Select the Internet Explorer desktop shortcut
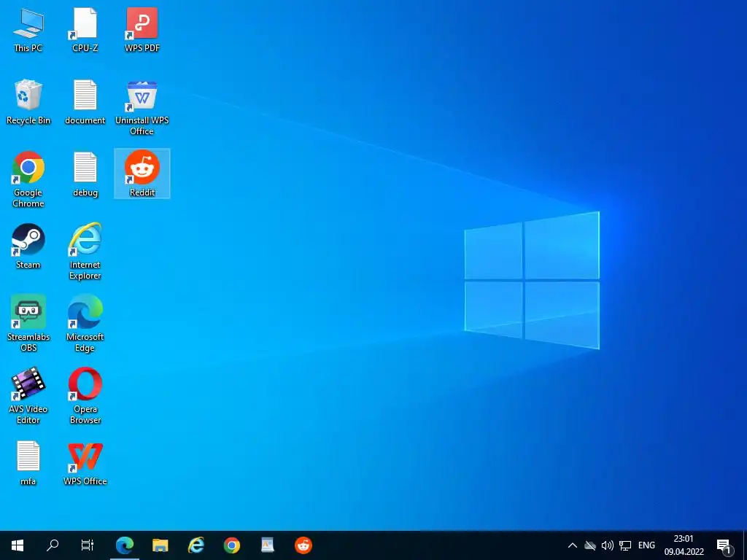Viewport: 747px width, 560px height. (85, 252)
